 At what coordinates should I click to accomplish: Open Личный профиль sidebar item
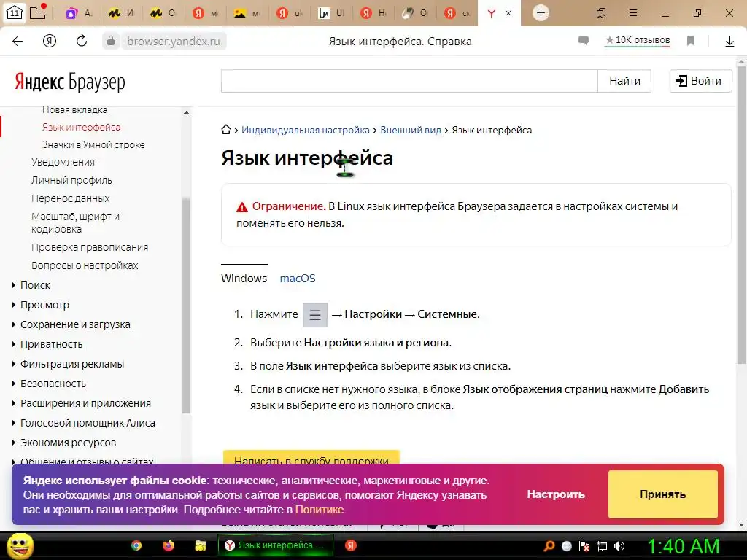click(71, 180)
